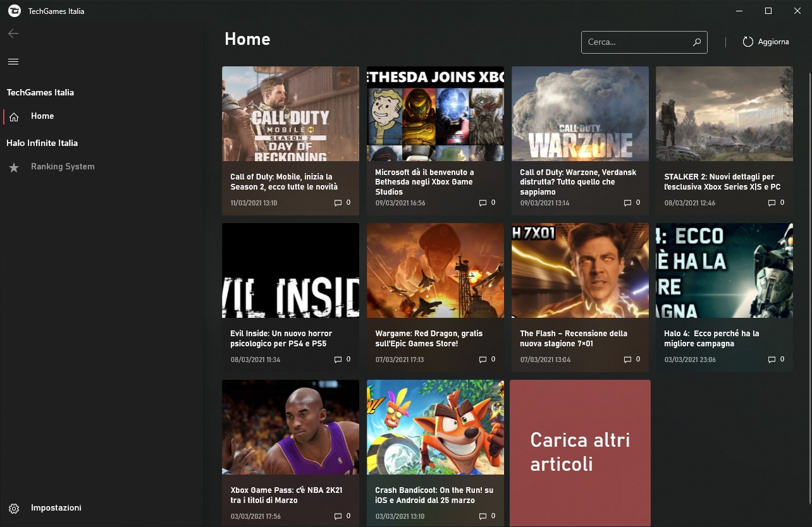Click the 09/03/2021 16:56 date text
Image resolution: width=812 pixels, height=527 pixels.
coord(400,203)
